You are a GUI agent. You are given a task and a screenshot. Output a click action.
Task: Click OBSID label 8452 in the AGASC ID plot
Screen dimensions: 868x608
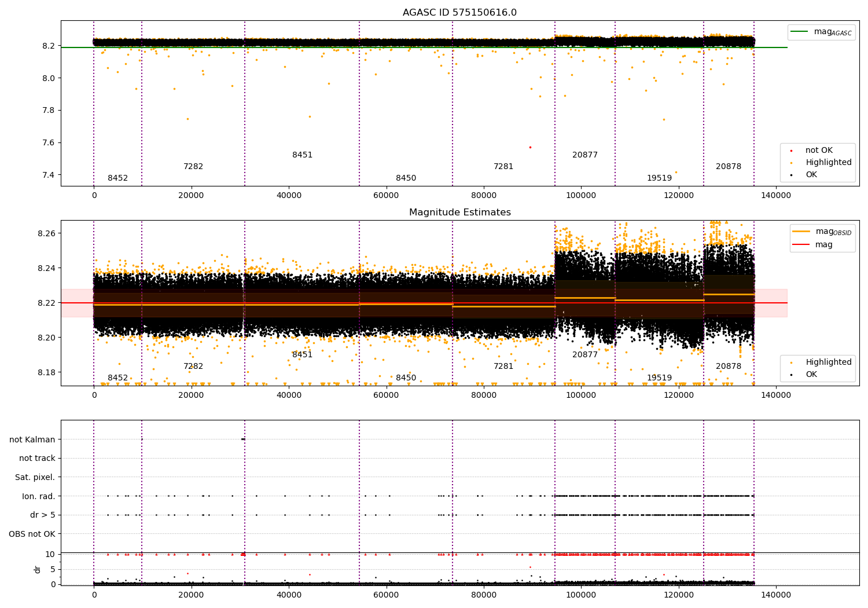point(118,178)
